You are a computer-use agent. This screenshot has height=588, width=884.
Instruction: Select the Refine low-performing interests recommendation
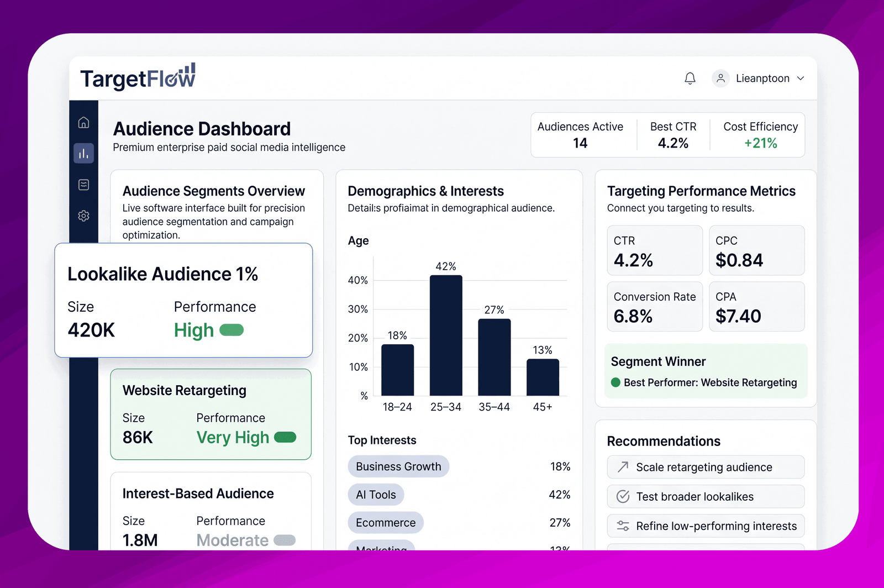point(706,526)
